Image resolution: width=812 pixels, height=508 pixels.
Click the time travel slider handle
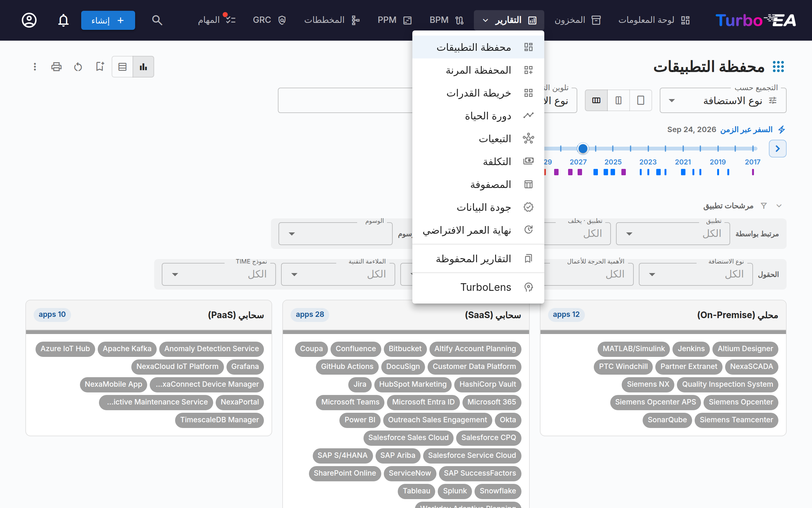pos(583,148)
